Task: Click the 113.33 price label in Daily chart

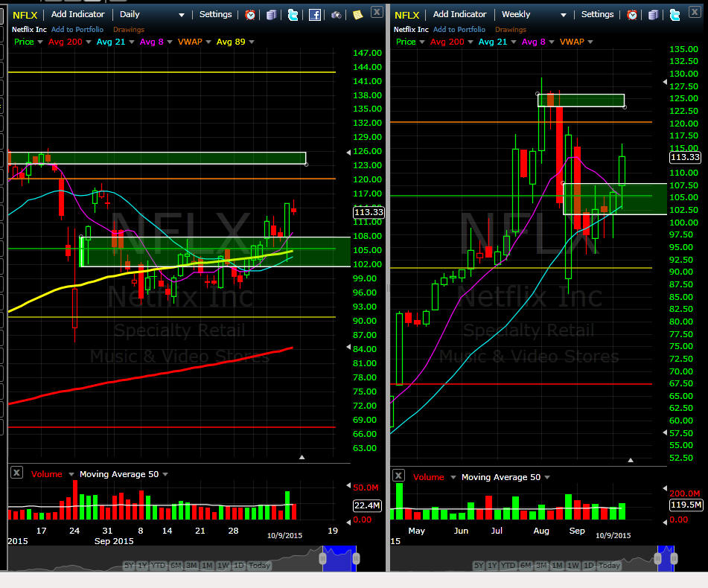Action: [369, 212]
